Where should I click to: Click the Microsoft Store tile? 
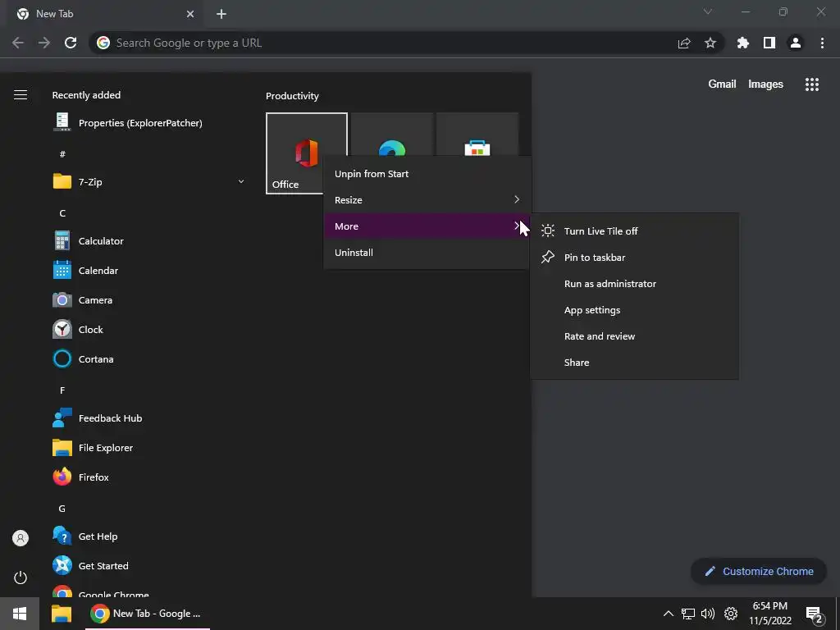(477, 134)
